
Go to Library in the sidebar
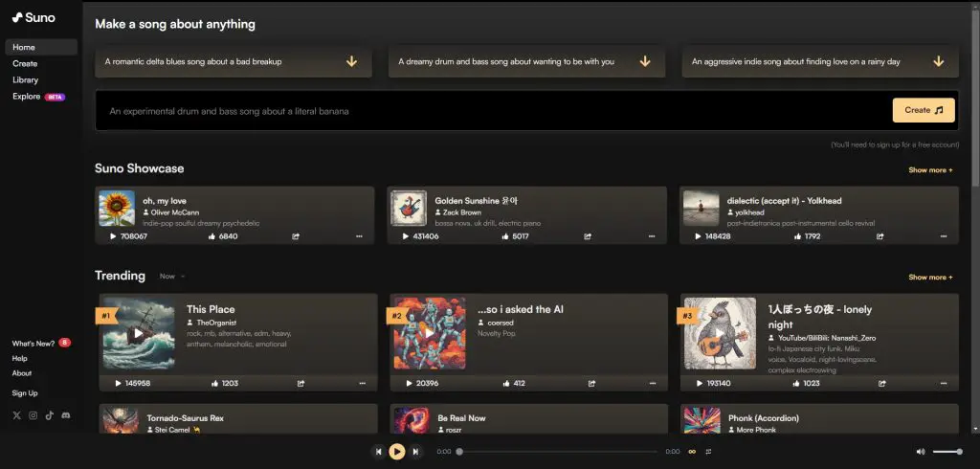click(26, 80)
